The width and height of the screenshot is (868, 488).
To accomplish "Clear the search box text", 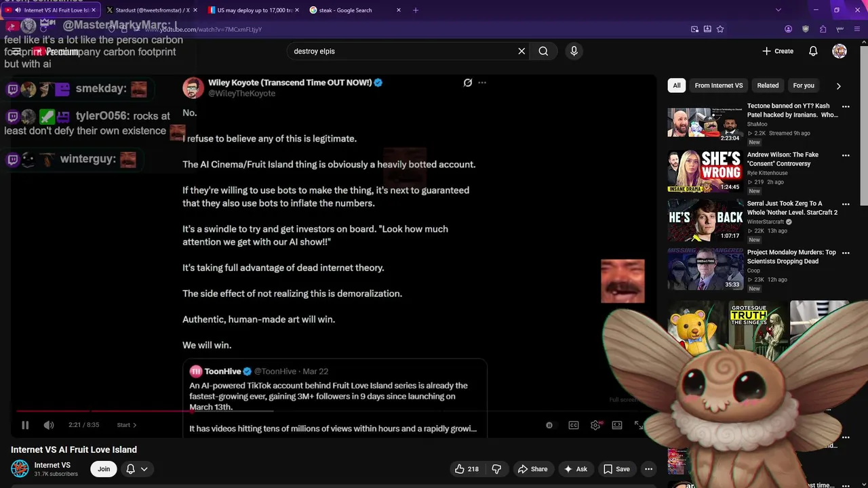I will point(521,51).
